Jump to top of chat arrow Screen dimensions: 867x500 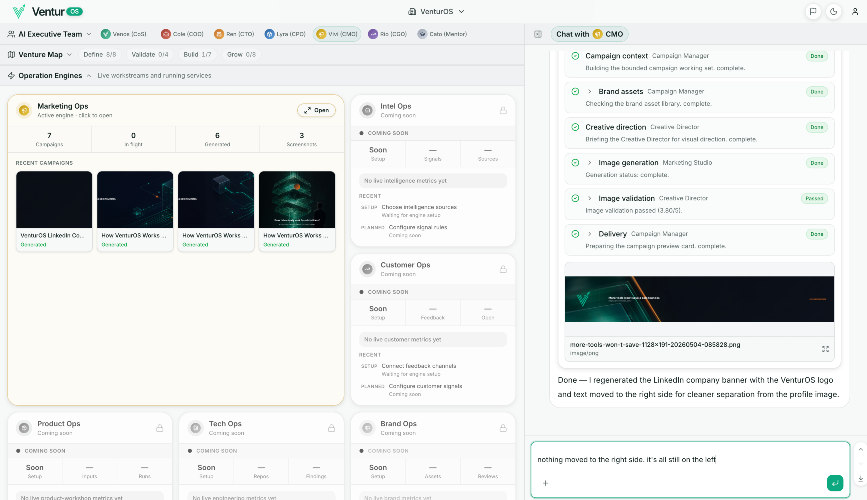click(x=860, y=449)
